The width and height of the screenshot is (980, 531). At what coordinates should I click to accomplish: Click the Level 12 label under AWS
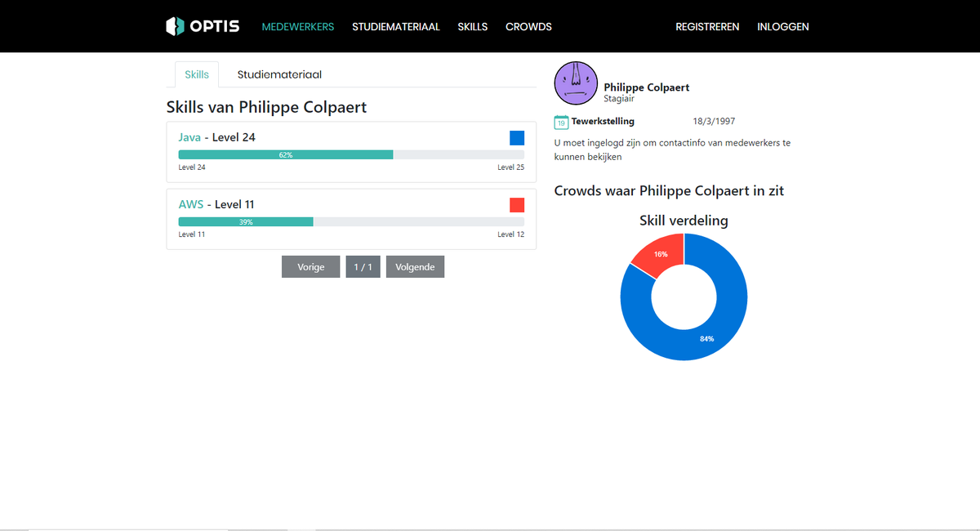click(x=510, y=234)
